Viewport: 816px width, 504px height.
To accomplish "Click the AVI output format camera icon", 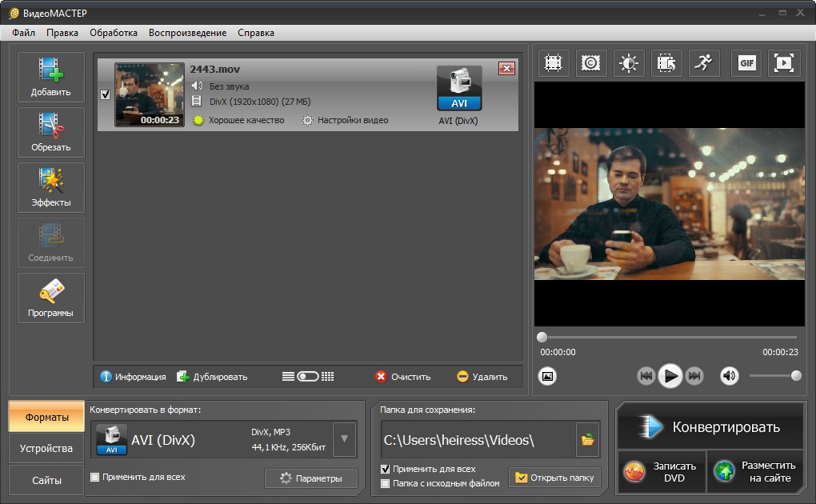I will click(x=459, y=88).
